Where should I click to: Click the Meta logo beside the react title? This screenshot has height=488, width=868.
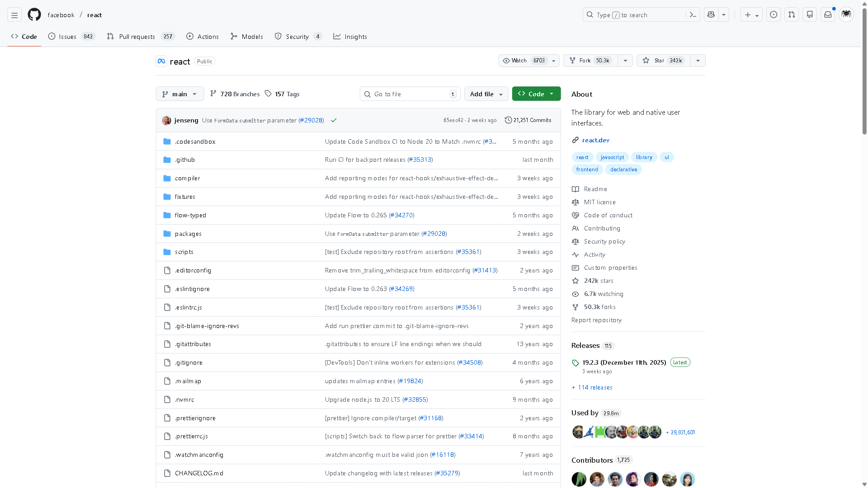pos(161,61)
